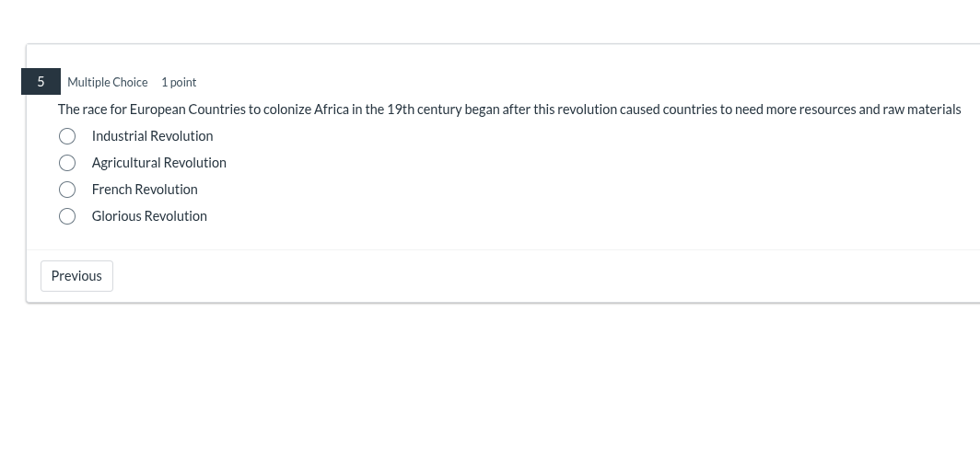This screenshot has width=980, height=473.
Task: Choose the Agricultural Revolution radio option
Action: tap(67, 163)
